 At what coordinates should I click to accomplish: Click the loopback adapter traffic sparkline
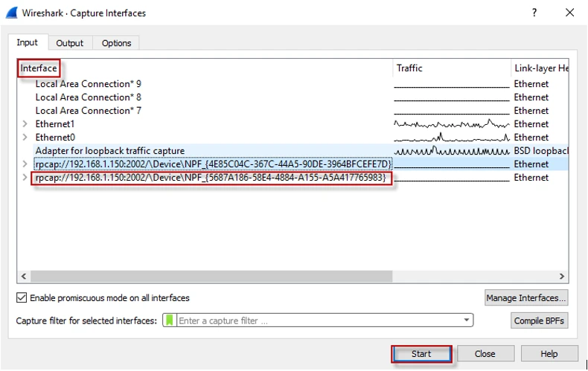tap(451, 151)
